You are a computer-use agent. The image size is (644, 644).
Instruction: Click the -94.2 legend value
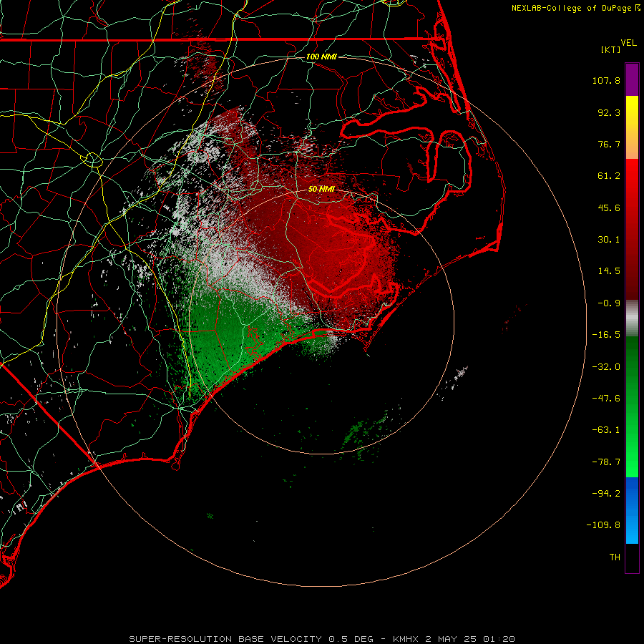tap(606, 493)
